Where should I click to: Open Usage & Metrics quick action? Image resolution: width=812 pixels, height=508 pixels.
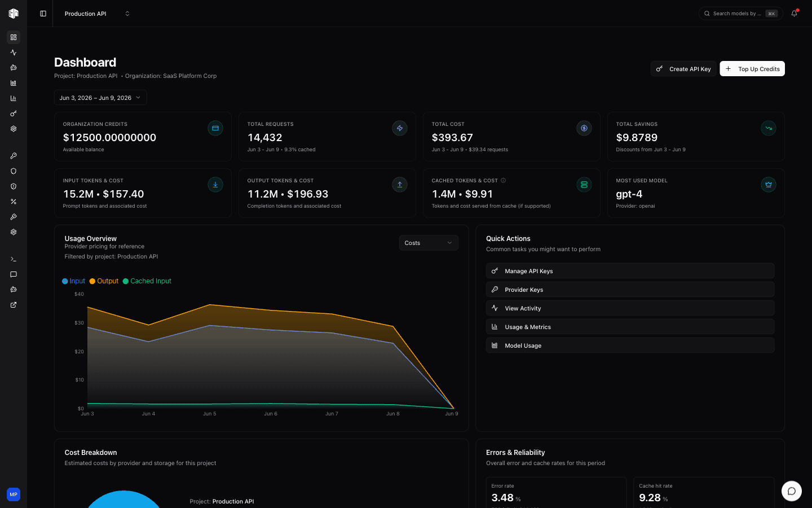pyautogui.click(x=630, y=327)
